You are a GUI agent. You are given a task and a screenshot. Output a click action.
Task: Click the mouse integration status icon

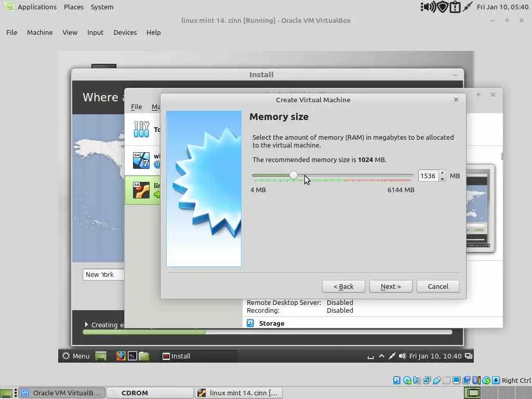coord(486,380)
